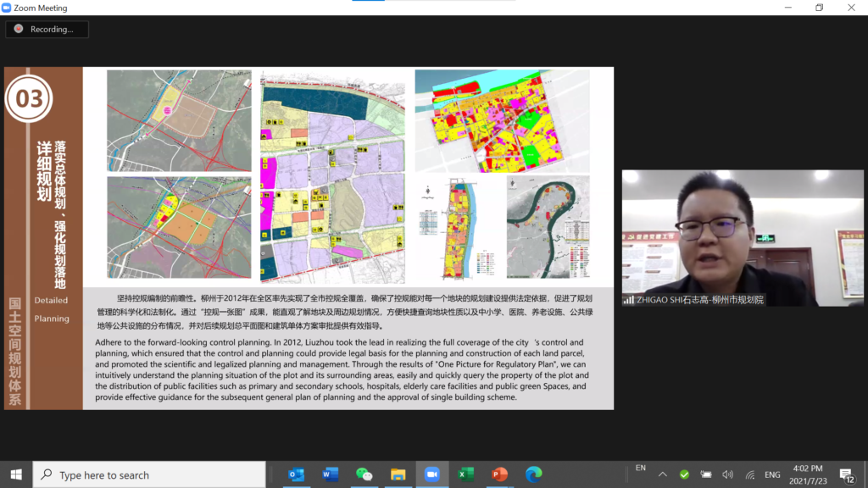Viewport: 868px width, 488px height.
Task: Click the green security shield tray icon
Action: click(x=684, y=474)
